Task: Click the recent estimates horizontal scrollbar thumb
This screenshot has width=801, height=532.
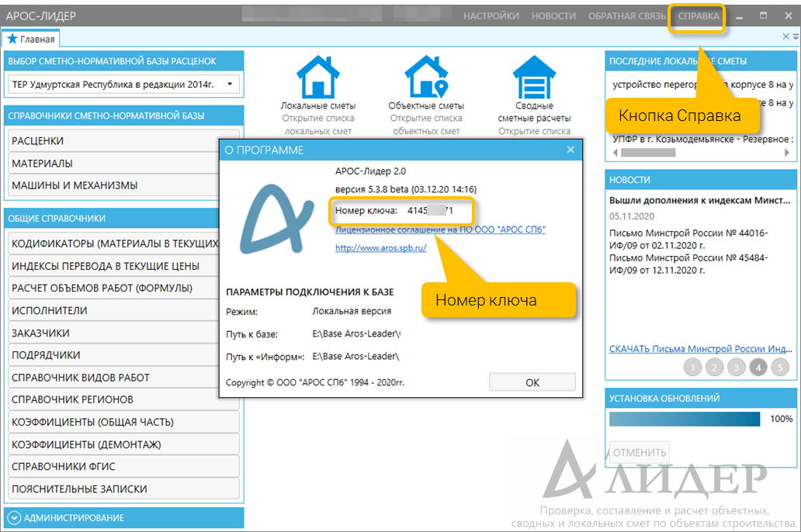Action: (648, 152)
